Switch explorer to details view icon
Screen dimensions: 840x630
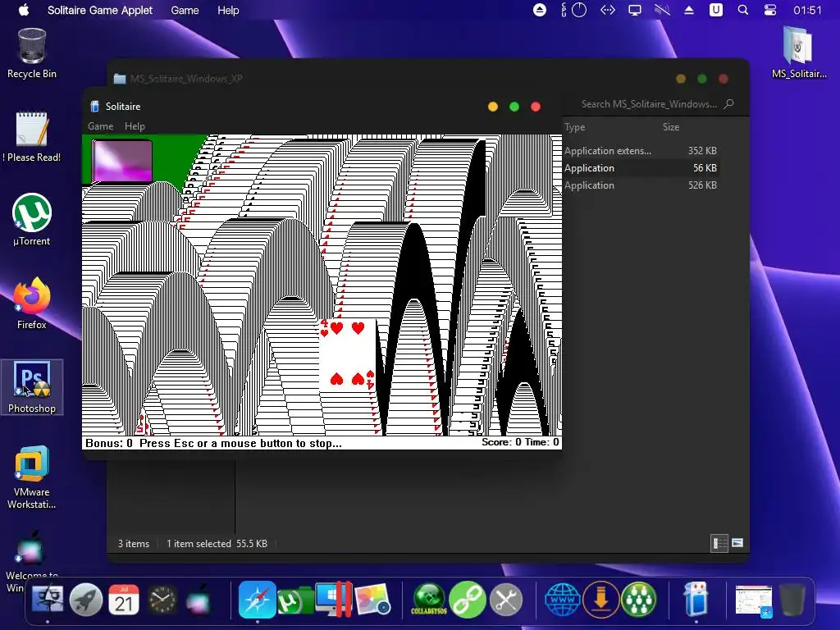pos(719,543)
